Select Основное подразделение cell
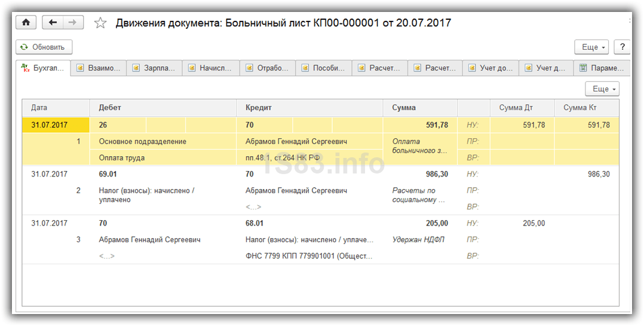The height and width of the screenshot is (326, 644). (x=163, y=141)
